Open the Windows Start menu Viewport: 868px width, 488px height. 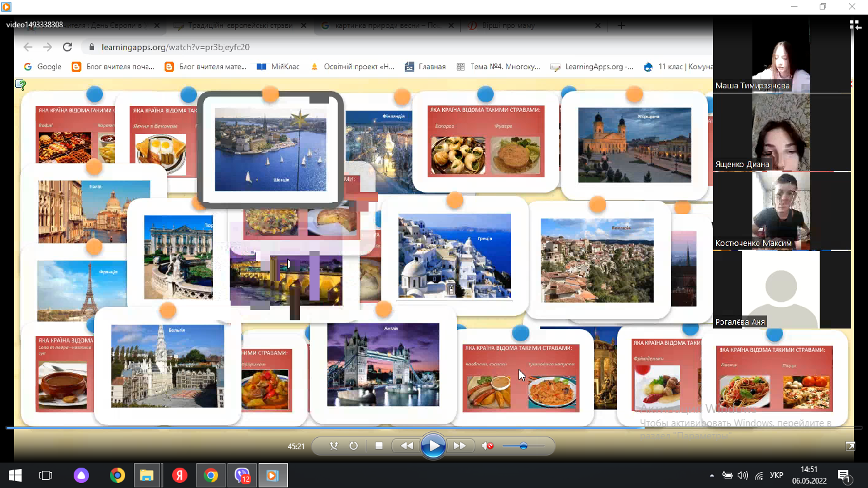15,475
